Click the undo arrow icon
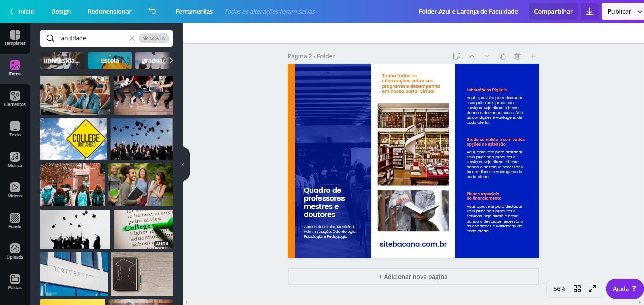 (x=152, y=11)
